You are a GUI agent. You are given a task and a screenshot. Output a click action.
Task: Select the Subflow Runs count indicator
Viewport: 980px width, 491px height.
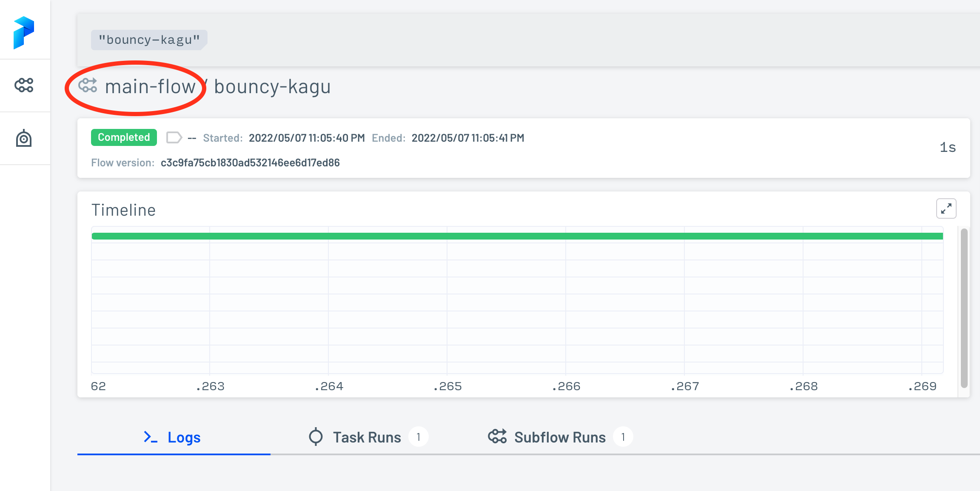click(x=623, y=437)
